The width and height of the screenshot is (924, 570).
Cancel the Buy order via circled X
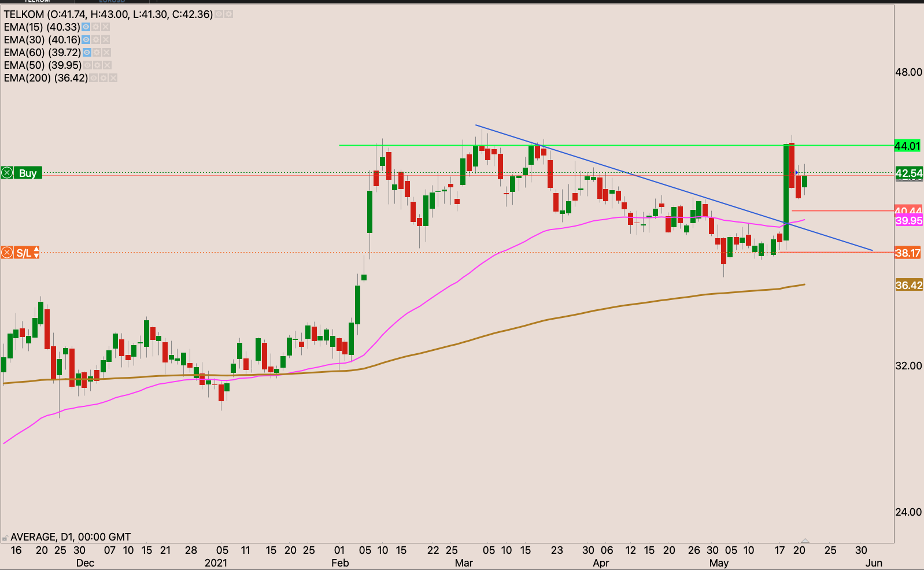point(7,173)
